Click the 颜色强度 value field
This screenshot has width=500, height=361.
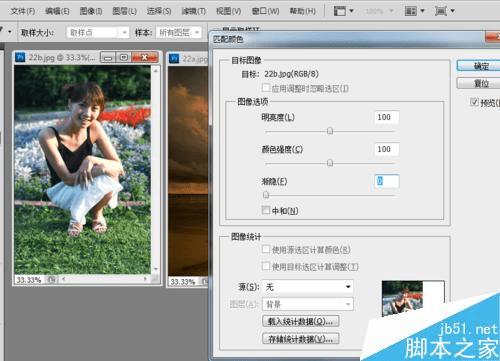pyautogui.click(x=386, y=149)
